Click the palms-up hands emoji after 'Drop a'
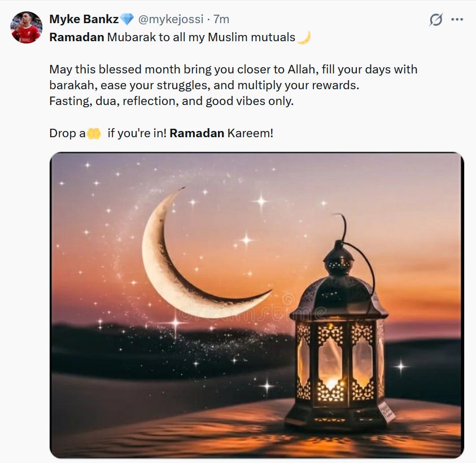The width and height of the screenshot is (476, 463). (94, 133)
